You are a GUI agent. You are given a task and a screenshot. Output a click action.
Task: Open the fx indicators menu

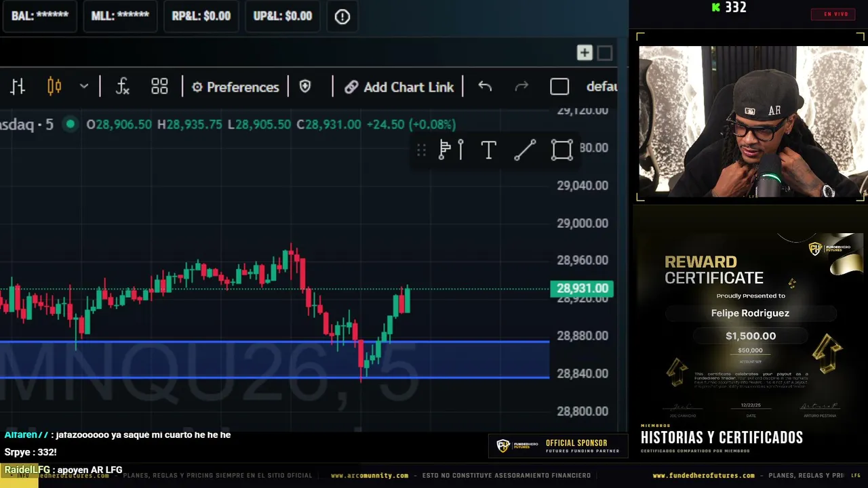(x=122, y=87)
